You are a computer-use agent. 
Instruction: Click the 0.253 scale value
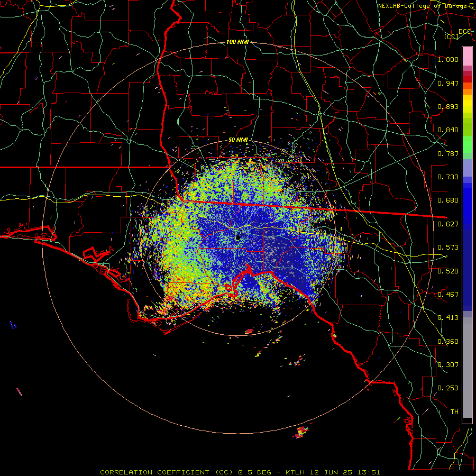[448, 388]
